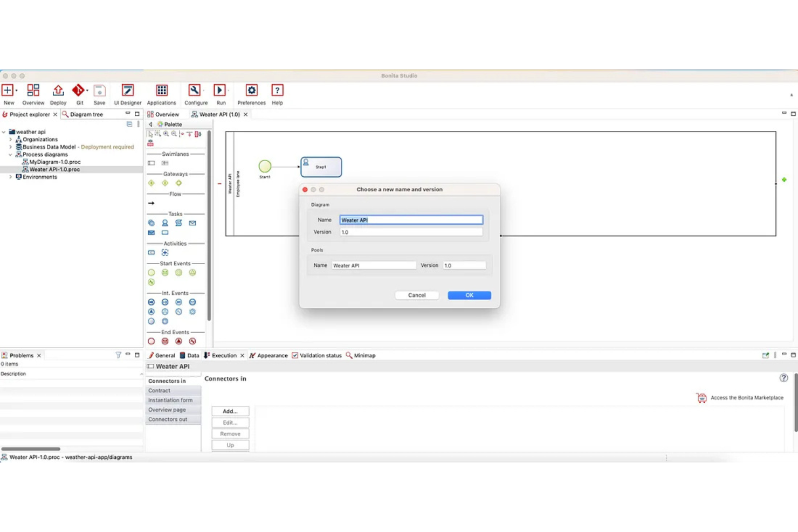Click the Save toolbar icon
The height and width of the screenshot is (532, 798).
pos(100,90)
